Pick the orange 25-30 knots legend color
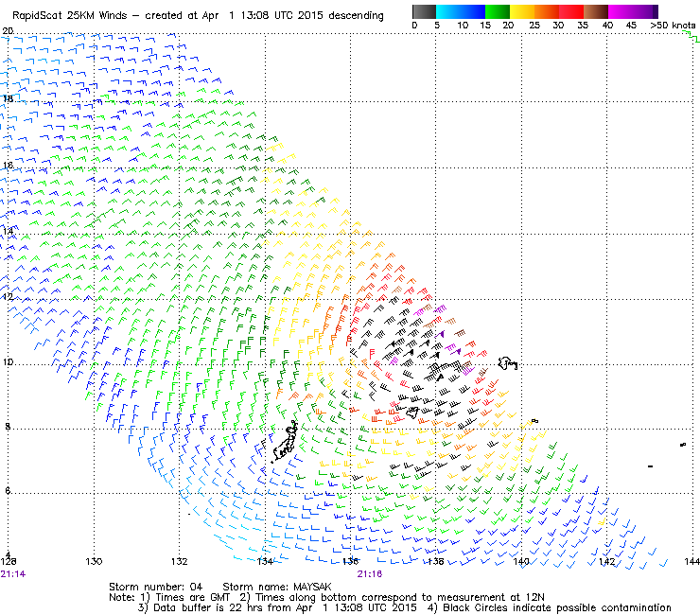Image resolution: width=700 pixels, height=615 pixels. click(547, 11)
